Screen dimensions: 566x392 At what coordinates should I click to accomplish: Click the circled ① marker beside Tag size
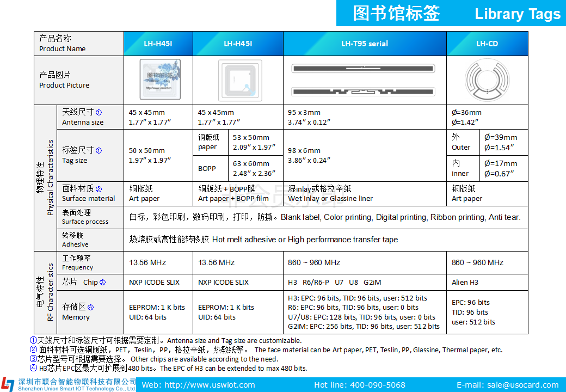tap(99, 150)
